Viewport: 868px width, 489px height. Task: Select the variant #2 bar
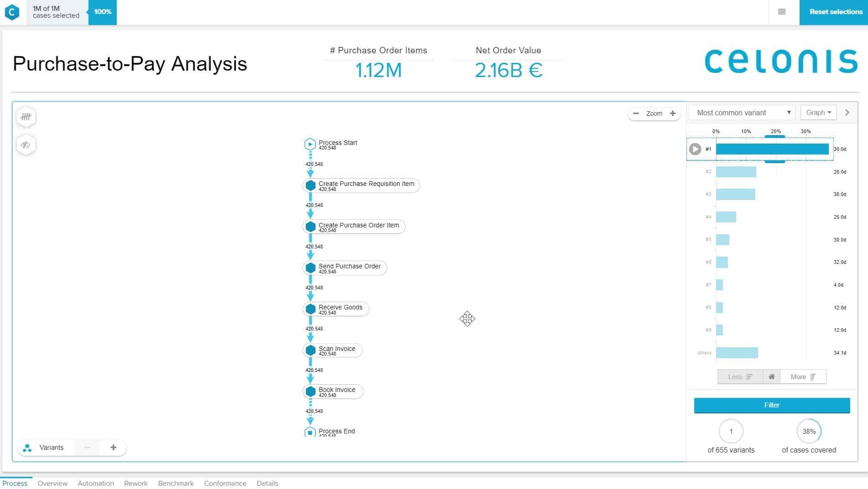(x=736, y=172)
